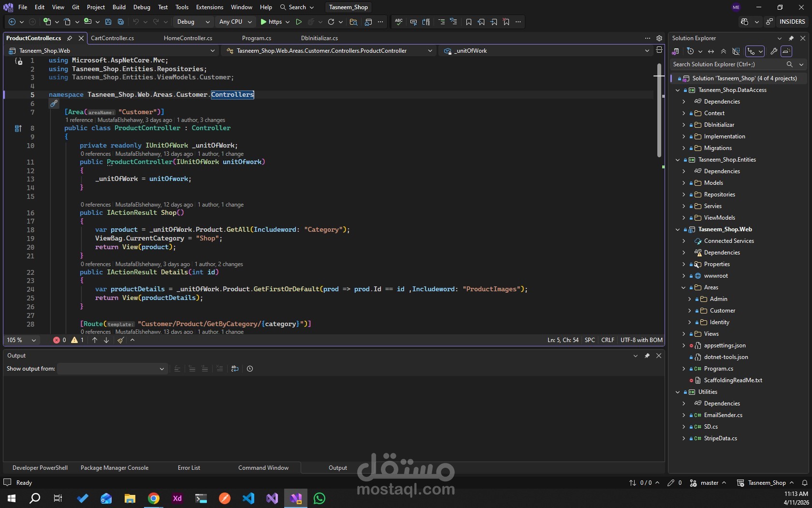812x508 pixels.
Task: Open the Extensions menu
Action: click(x=210, y=7)
